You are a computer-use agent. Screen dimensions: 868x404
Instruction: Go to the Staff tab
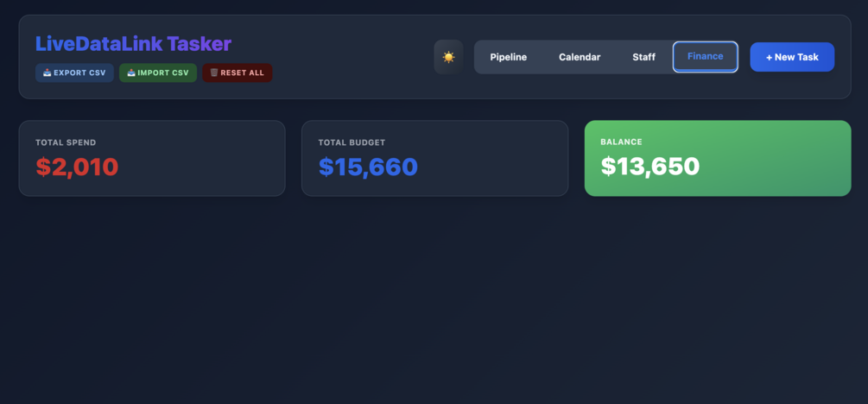tap(643, 57)
